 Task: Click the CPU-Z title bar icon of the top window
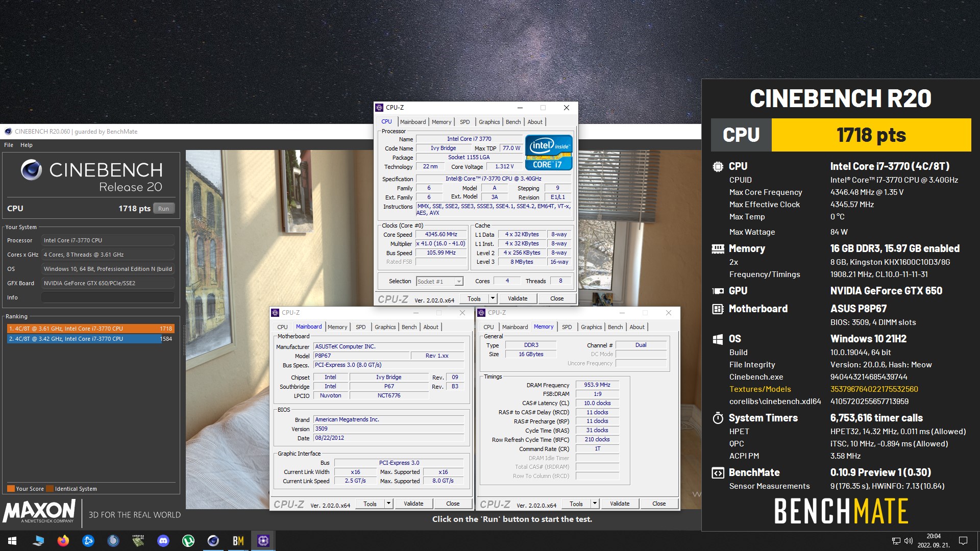(x=379, y=108)
